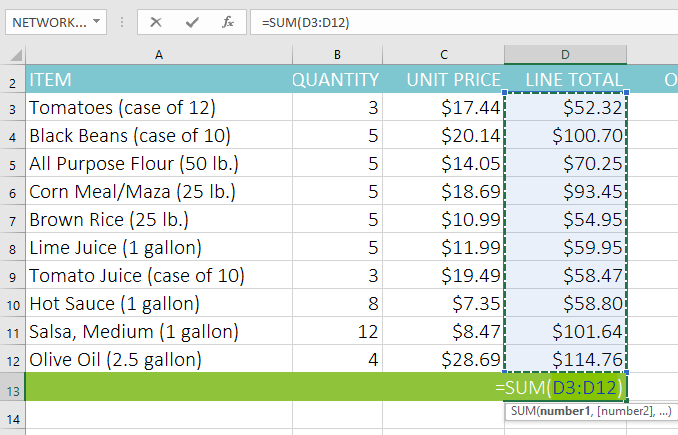Viewport: 678px width, 435px height.
Task: Select column D header
Action: click(565, 54)
